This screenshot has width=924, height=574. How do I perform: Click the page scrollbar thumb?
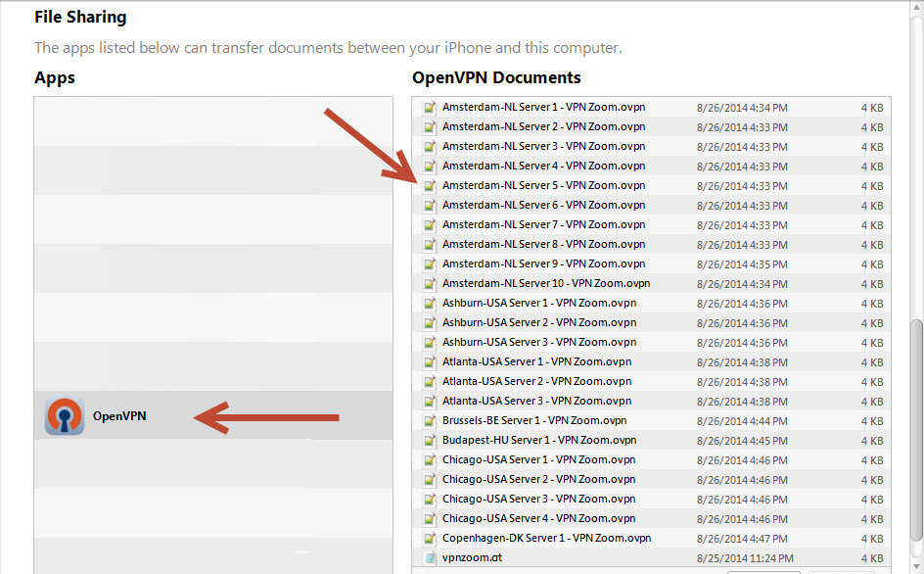point(916,430)
